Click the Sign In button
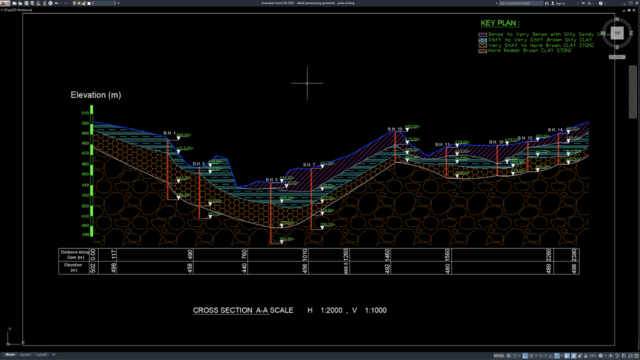 pyautogui.click(x=559, y=3)
